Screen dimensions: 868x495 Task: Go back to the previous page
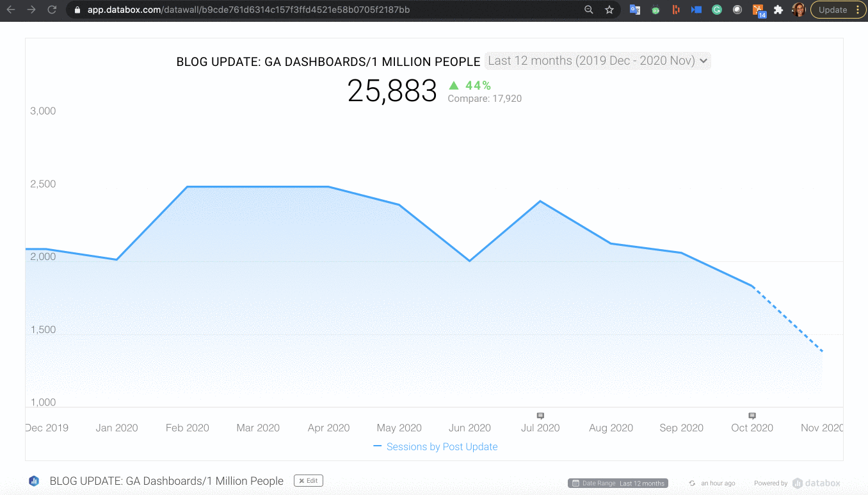(x=10, y=10)
